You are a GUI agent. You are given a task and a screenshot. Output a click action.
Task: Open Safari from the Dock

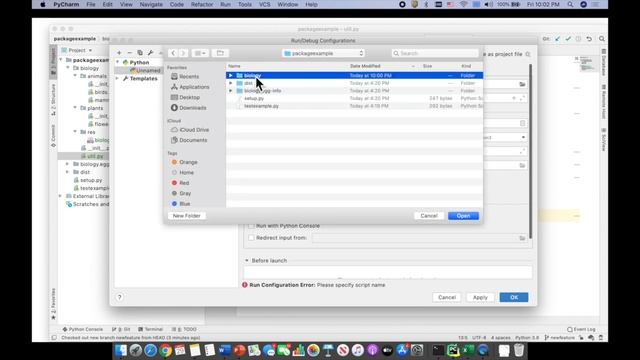coord(150,350)
